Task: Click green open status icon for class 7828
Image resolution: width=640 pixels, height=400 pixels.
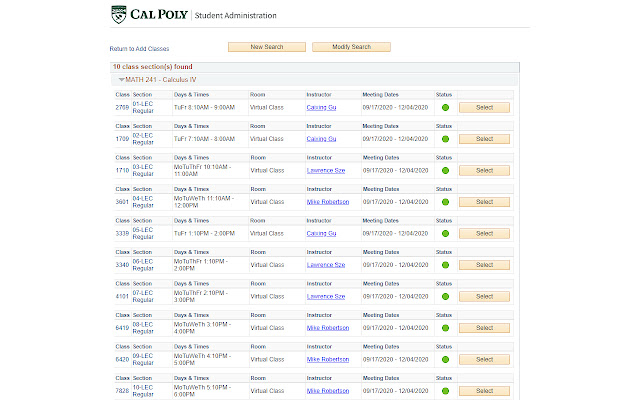Action: coord(445,391)
